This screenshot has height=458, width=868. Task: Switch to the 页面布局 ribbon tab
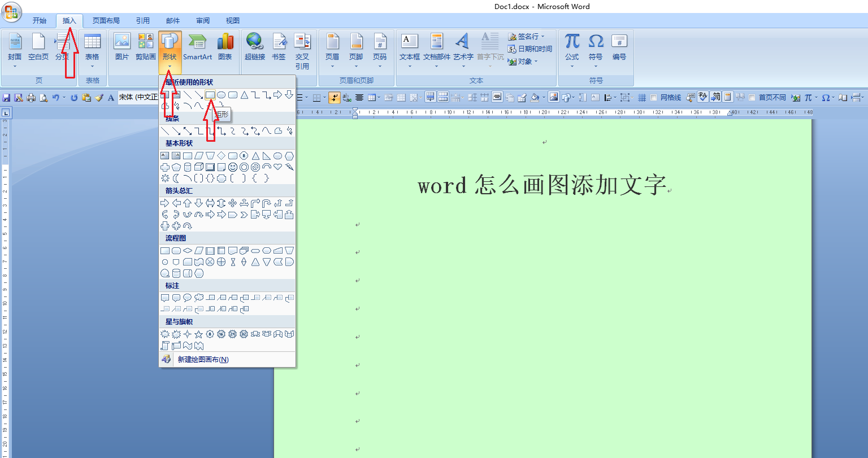tap(107, 20)
